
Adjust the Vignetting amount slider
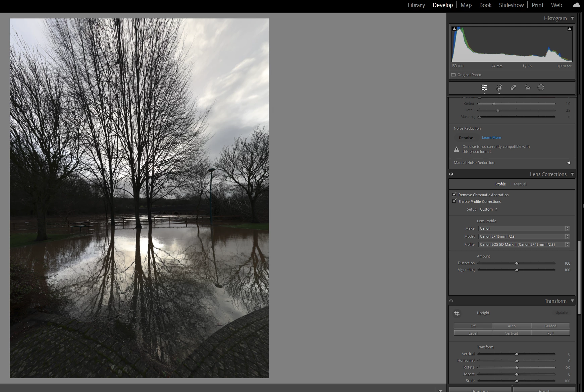click(516, 270)
